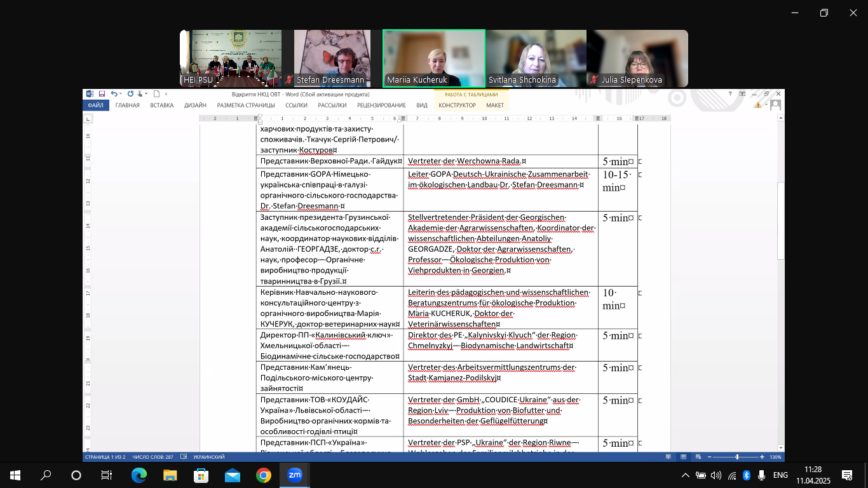Click the user account avatar icon in Word
This screenshot has width=868, height=488.
[775, 105]
